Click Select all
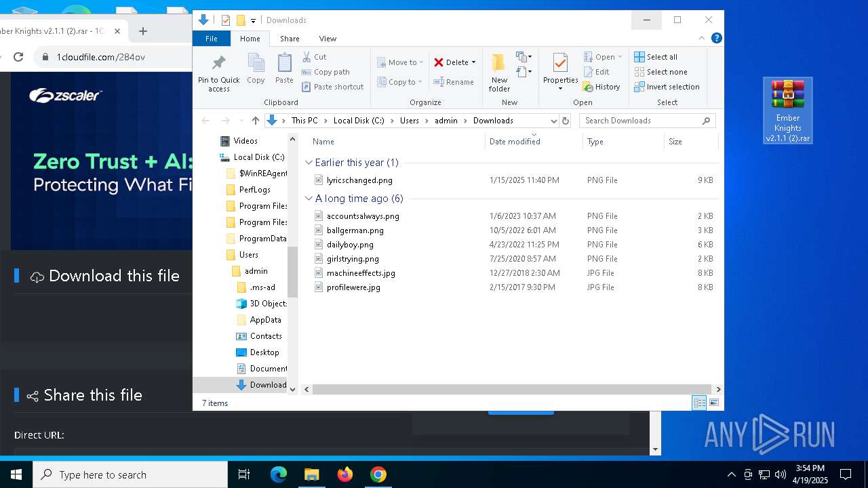 click(x=656, y=57)
